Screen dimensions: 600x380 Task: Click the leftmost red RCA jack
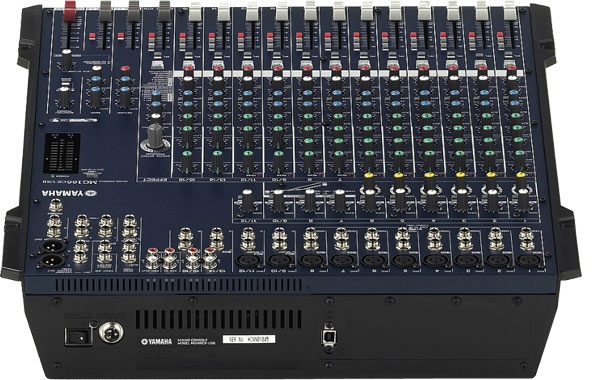click(152, 251)
